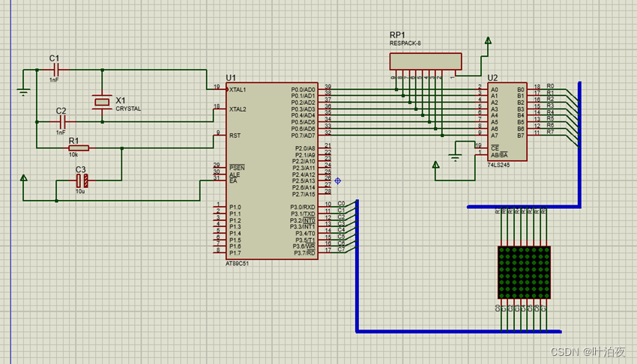Click the P2.7/A15 pin label
Viewport: 637px width, 364px height.
[304, 195]
